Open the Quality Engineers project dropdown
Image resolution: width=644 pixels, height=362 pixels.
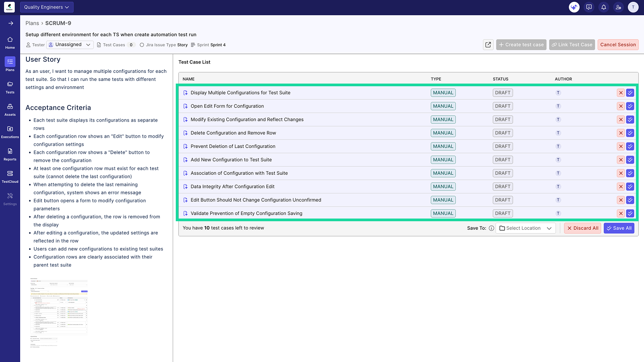47,7
